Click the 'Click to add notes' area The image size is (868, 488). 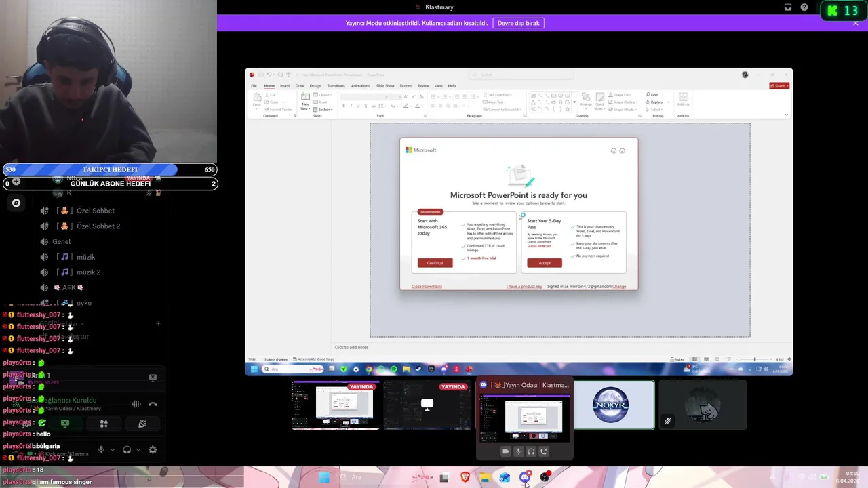351,348
